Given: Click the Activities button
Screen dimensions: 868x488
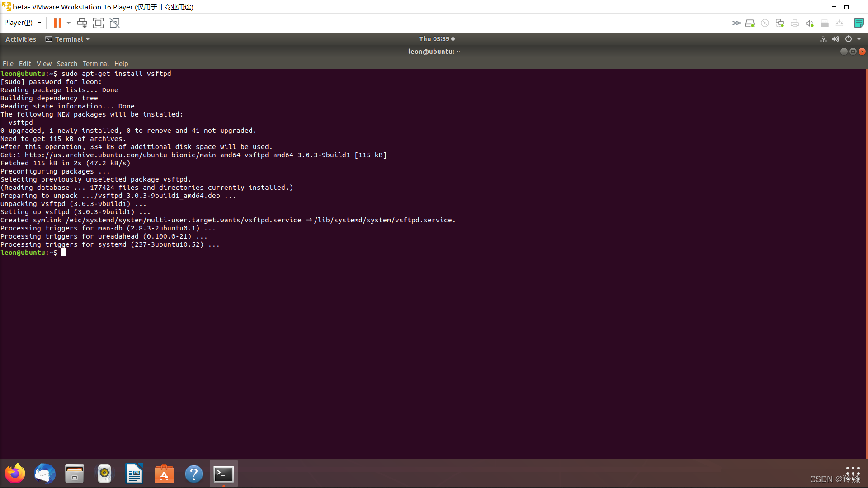Looking at the screenshot, I should [21, 39].
